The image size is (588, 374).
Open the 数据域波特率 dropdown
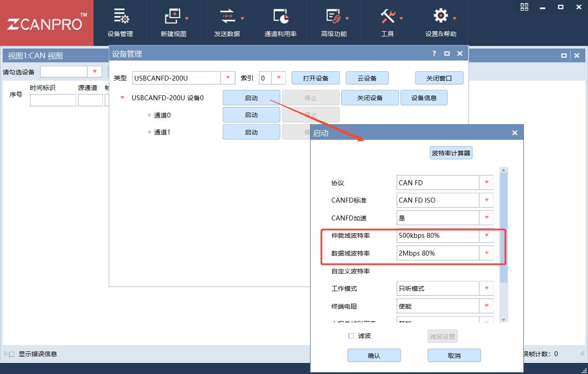(x=486, y=253)
